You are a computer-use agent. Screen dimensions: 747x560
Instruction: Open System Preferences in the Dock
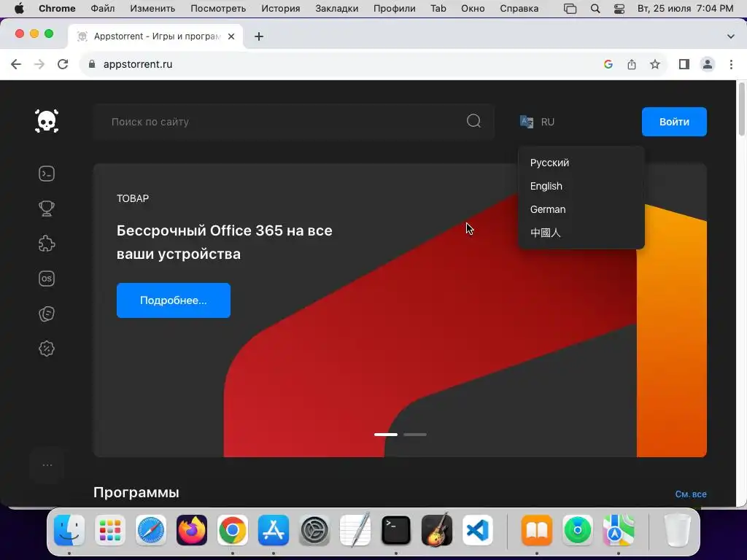click(x=314, y=530)
